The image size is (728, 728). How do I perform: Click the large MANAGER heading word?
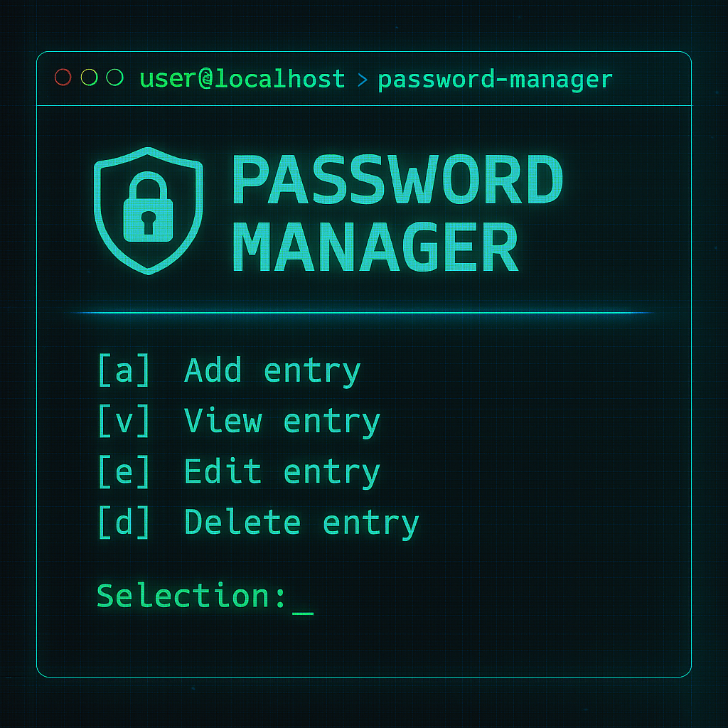coord(376,247)
